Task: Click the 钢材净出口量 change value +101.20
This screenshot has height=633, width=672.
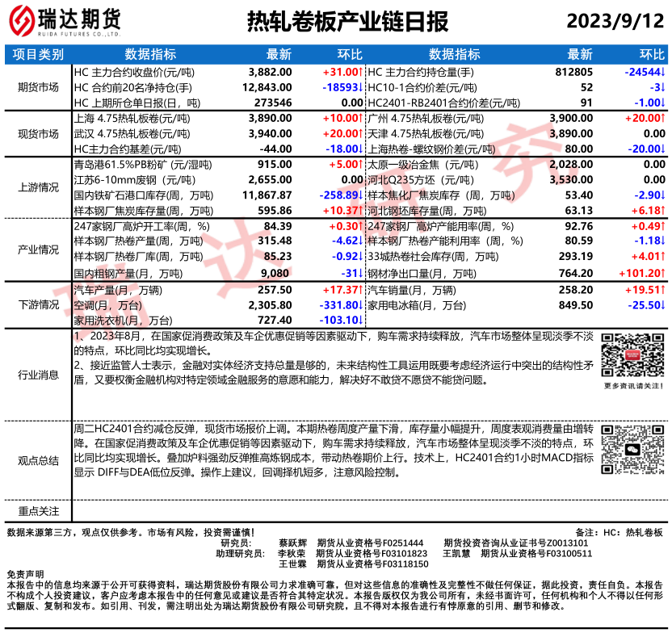Action: click(641, 274)
